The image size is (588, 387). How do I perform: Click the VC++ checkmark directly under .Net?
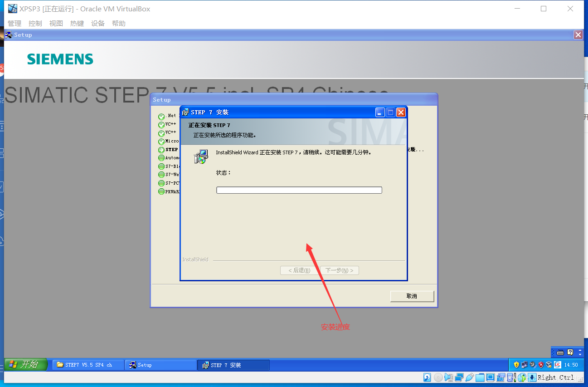[161, 125]
